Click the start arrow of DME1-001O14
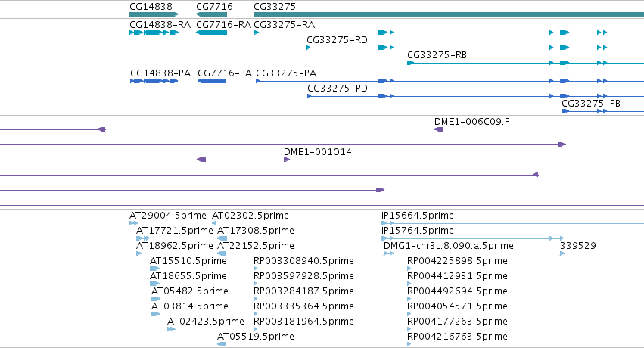The image size is (644, 348). click(x=287, y=160)
